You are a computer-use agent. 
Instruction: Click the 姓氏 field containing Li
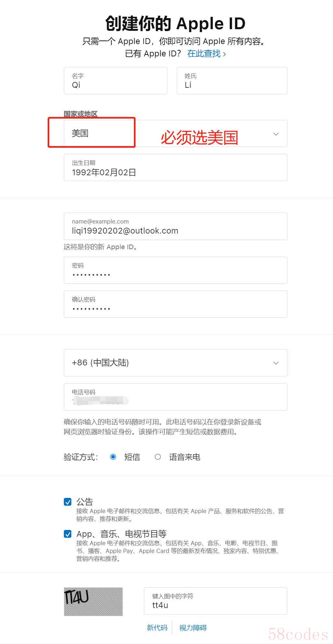(x=232, y=81)
